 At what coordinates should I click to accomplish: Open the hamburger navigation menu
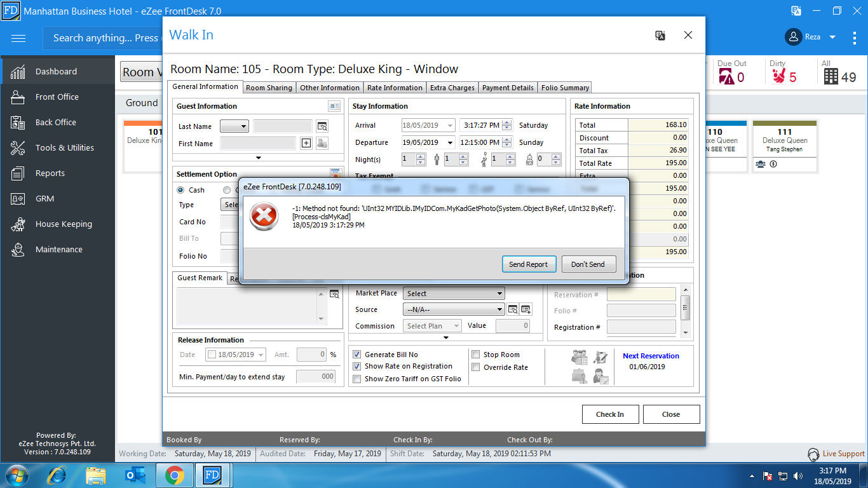click(18, 38)
